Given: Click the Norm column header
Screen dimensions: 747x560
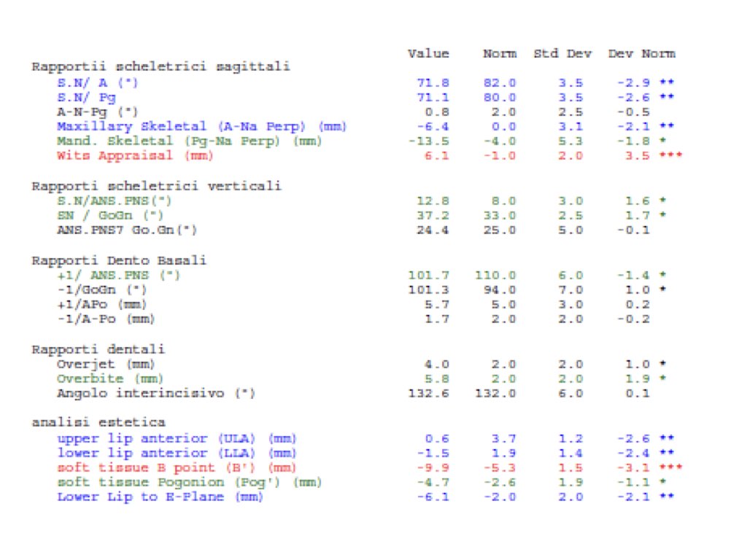Looking at the screenshot, I should pos(499,53).
